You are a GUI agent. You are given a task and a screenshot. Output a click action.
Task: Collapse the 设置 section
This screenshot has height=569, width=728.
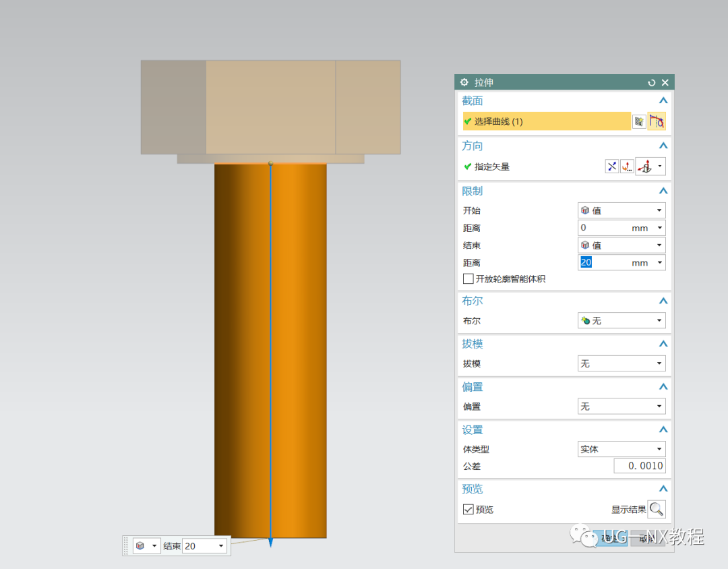pyautogui.click(x=663, y=429)
